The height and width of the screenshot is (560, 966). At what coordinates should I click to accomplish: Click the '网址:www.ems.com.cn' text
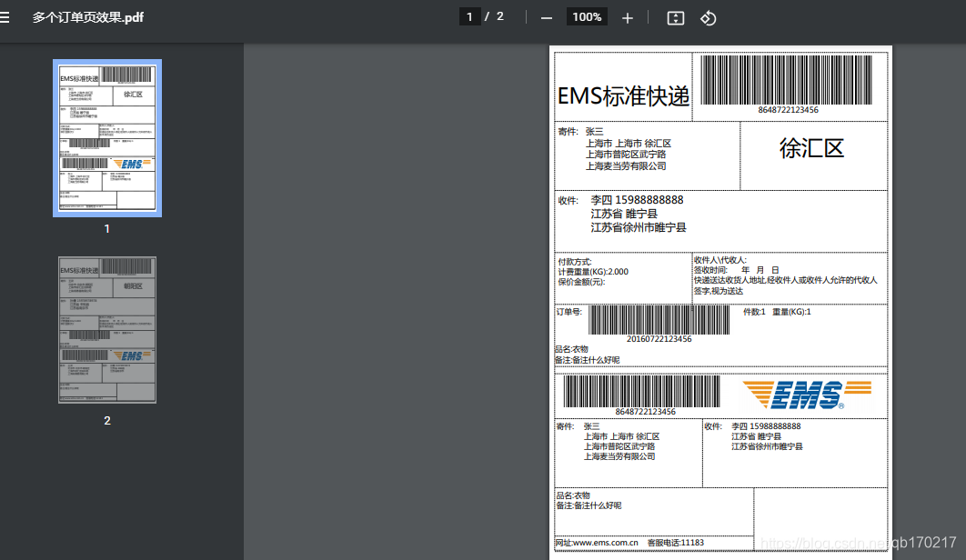pos(597,543)
